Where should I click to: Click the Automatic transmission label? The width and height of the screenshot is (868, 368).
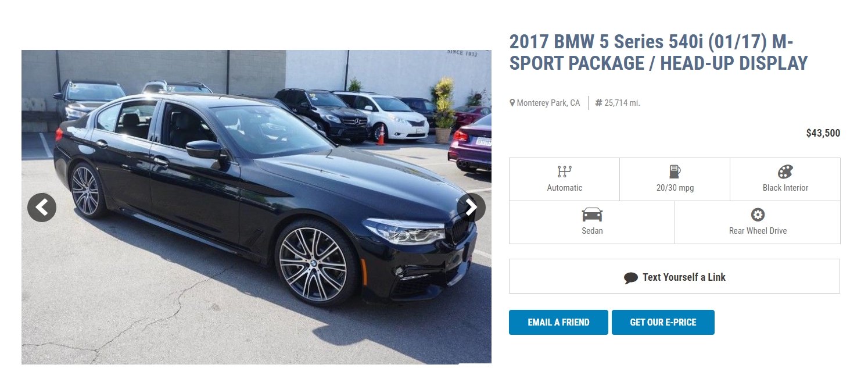click(564, 188)
